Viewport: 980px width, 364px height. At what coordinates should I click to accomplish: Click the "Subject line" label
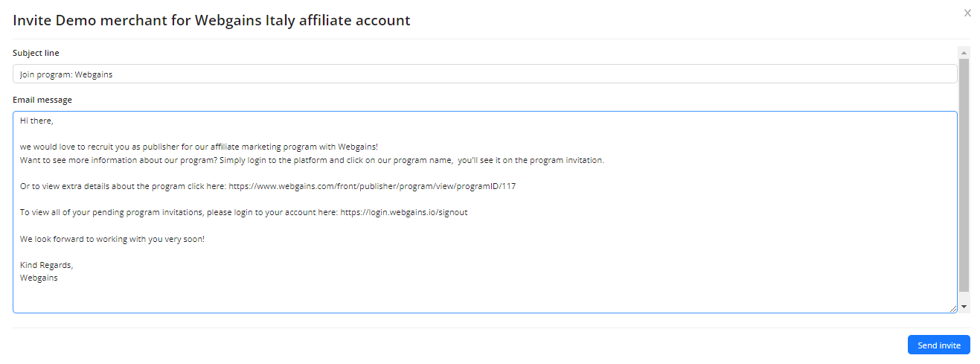36,54
